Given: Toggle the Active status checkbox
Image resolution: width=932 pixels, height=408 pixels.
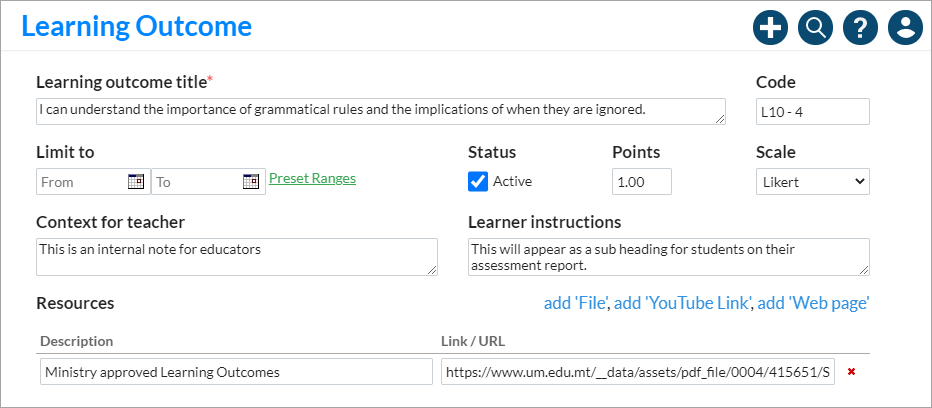Looking at the screenshot, I should tap(478, 181).
